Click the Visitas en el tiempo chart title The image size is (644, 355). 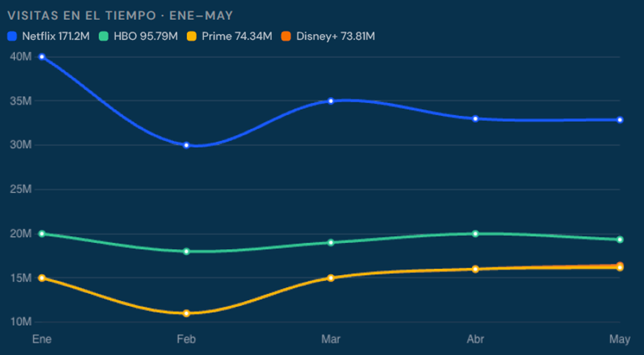pyautogui.click(x=120, y=16)
